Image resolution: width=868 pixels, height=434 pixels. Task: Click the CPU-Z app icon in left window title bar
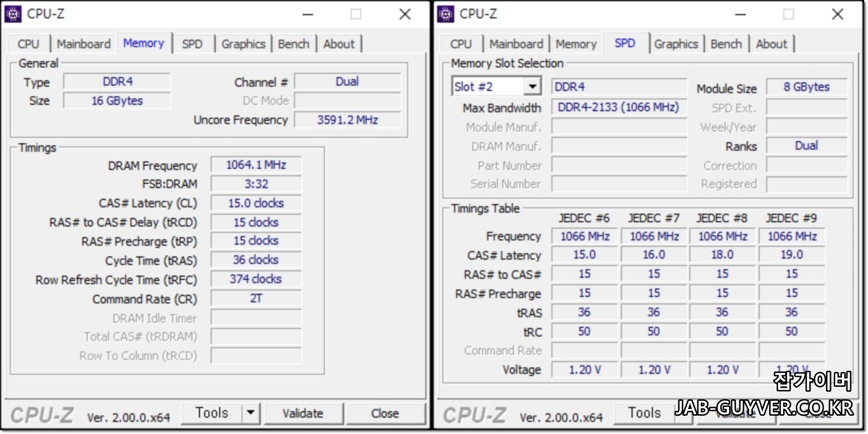13,14
